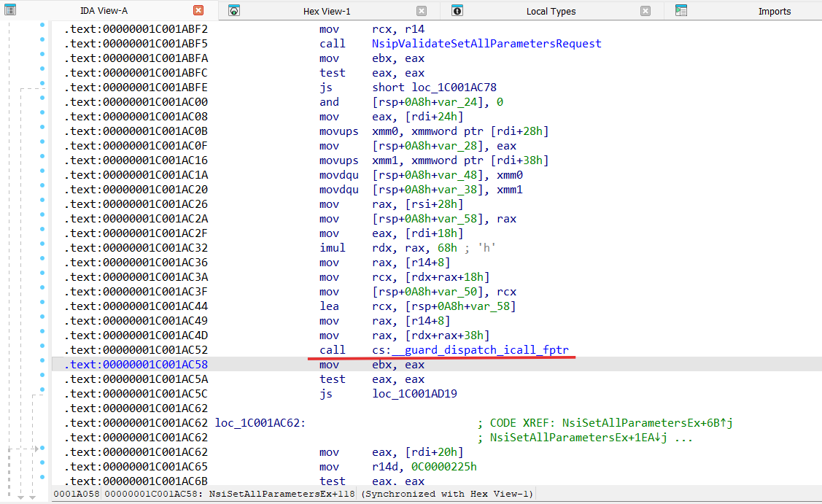Screen dimensions: 822x504
Task: Toggle breakpoint dot at address 1C001ABF2
Action: 43,26
